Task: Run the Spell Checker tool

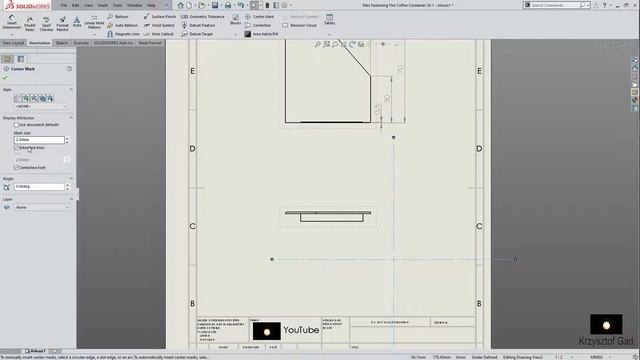Action: pyautogui.click(x=46, y=24)
